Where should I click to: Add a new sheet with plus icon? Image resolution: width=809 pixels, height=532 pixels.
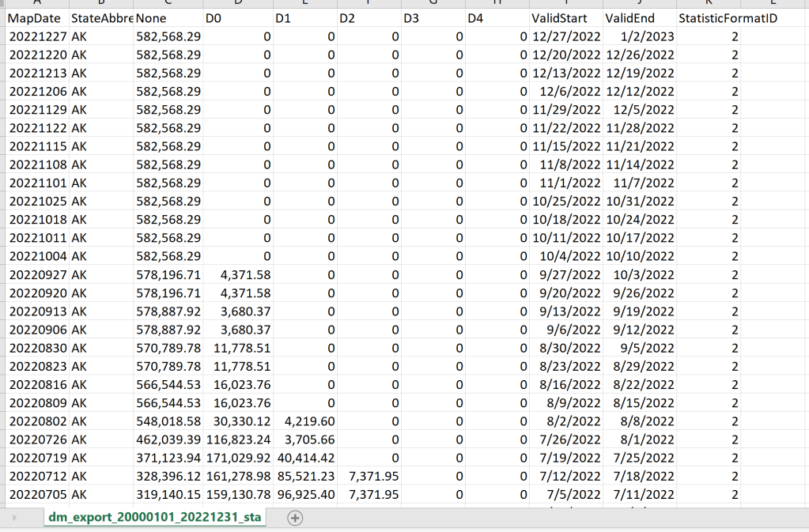pyautogui.click(x=295, y=518)
